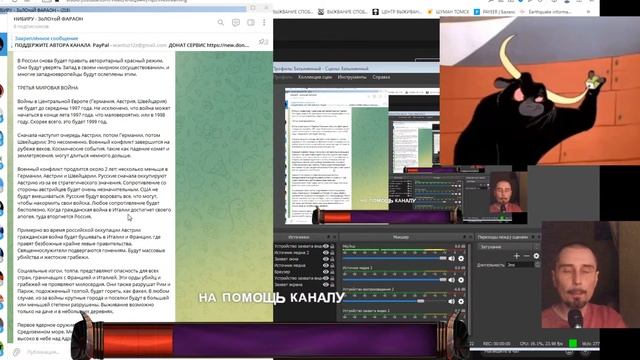Hide the Браузер source
The height and width of the screenshot is (360, 640).
(326, 272)
